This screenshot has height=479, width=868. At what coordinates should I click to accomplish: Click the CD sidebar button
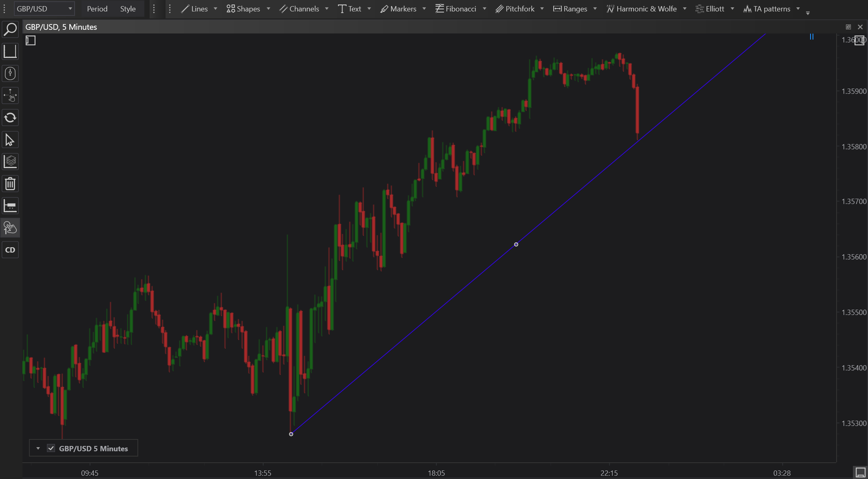[x=10, y=250]
